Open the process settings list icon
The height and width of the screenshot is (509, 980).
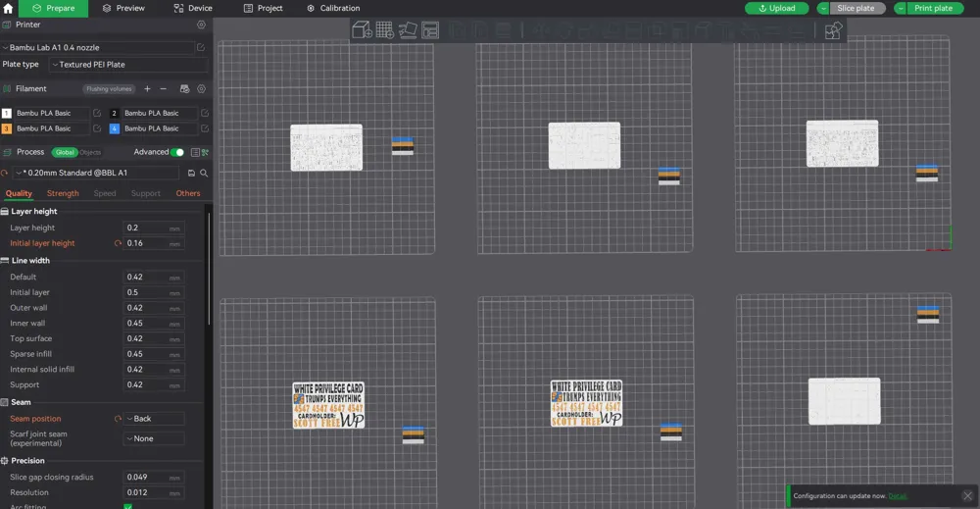point(195,152)
